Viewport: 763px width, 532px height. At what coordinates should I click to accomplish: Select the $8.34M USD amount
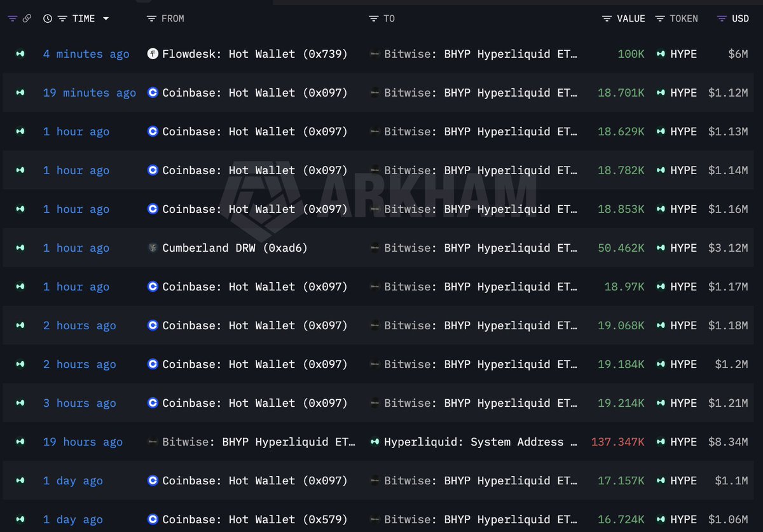pos(728,442)
